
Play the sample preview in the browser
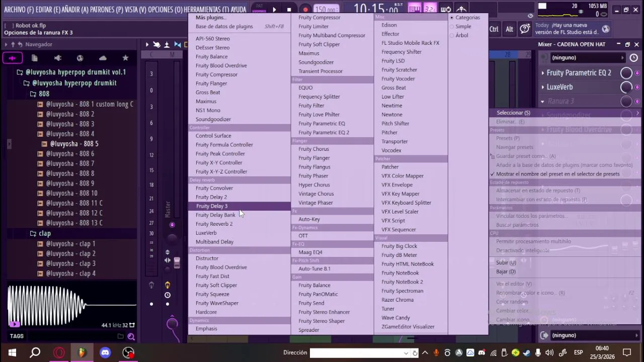click(x=14, y=324)
